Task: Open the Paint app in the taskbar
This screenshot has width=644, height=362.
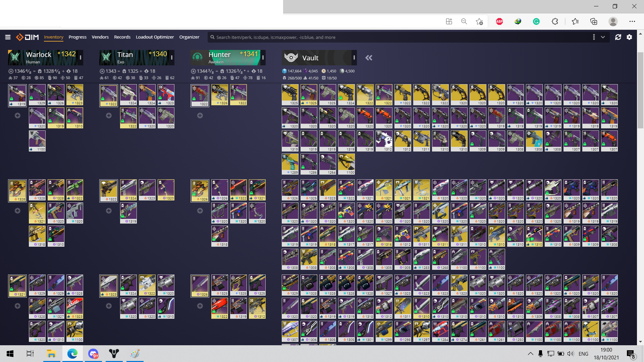Action: 135,354
